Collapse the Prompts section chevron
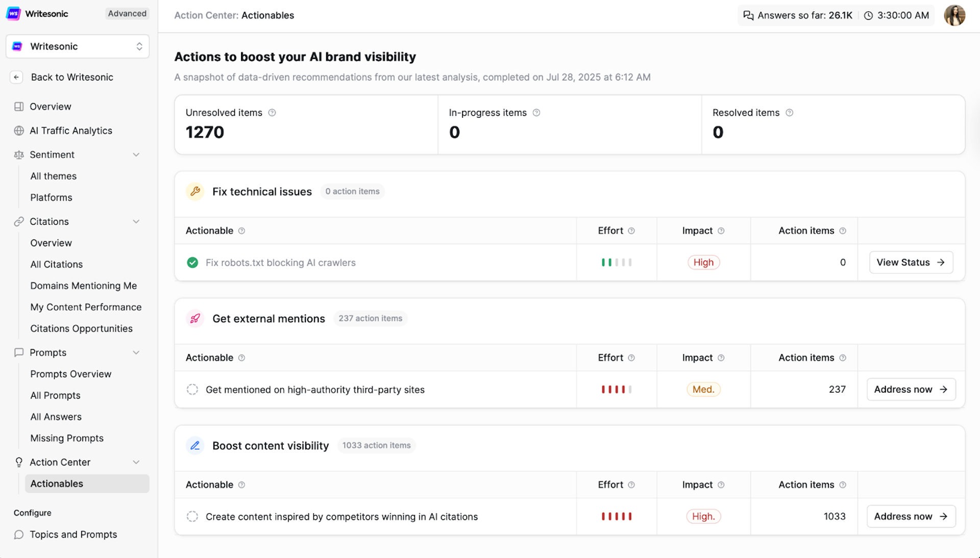980x558 pixels. (x=136, y=352)
